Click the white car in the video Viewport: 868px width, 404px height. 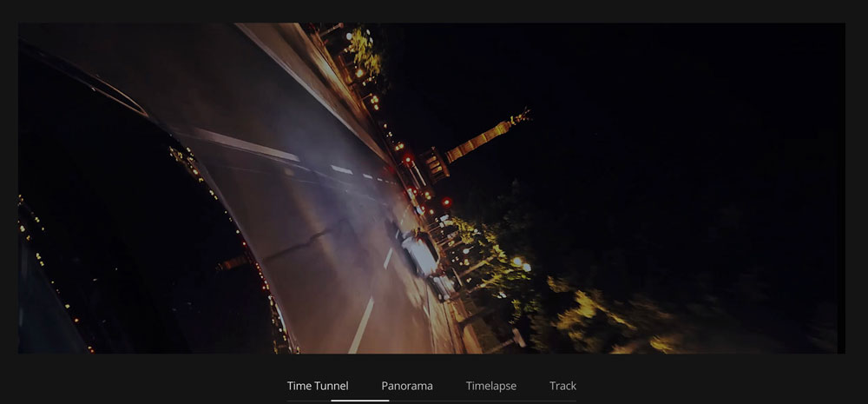coord(422,255)
